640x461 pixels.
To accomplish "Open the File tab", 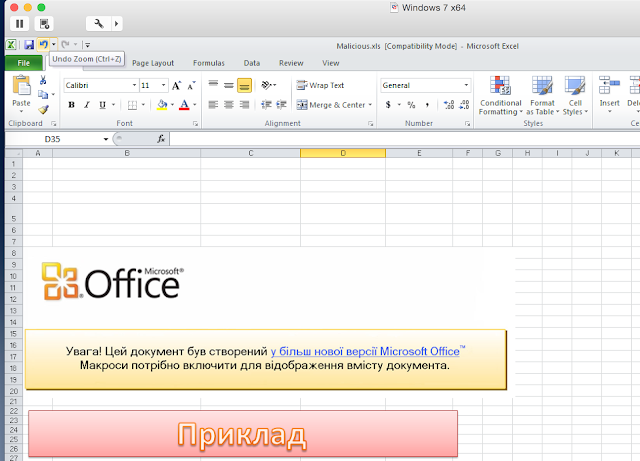I will (x=24, y=63).
